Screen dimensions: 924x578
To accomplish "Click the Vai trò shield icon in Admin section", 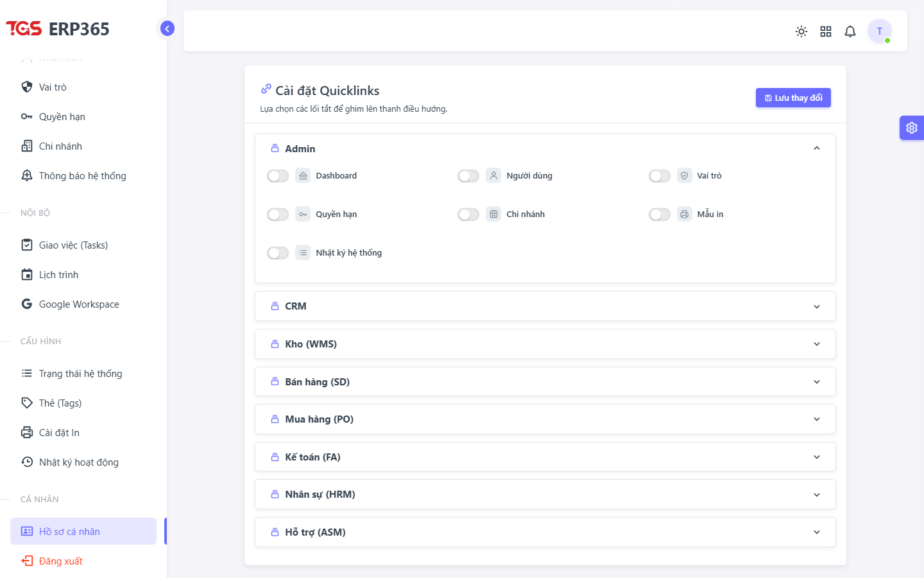I will (x=685, y=175).
